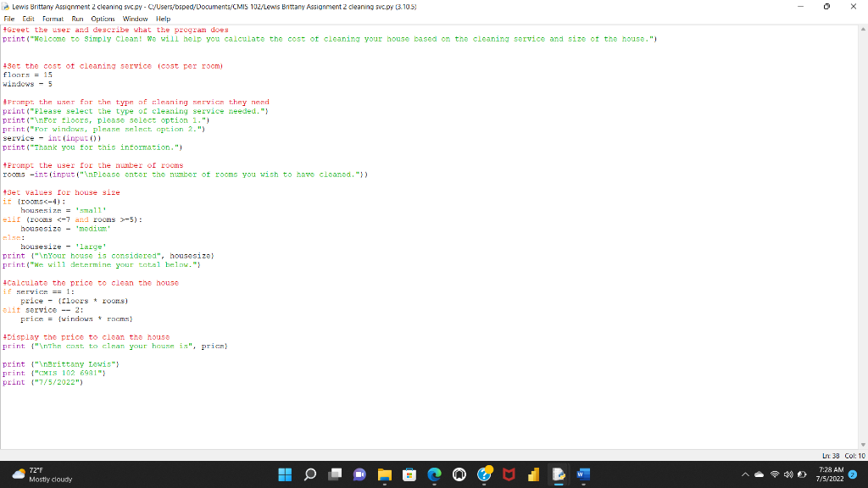Click the Search magnifier on the taskbar
Viewport: 868px width, 488px height.
pyautogui.click(x=309, y=474)
